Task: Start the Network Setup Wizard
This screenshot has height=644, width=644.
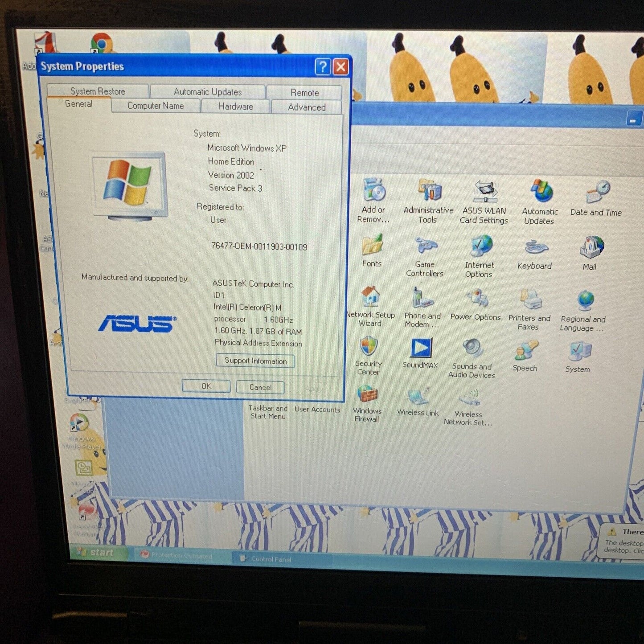Action: click(370, 298)
